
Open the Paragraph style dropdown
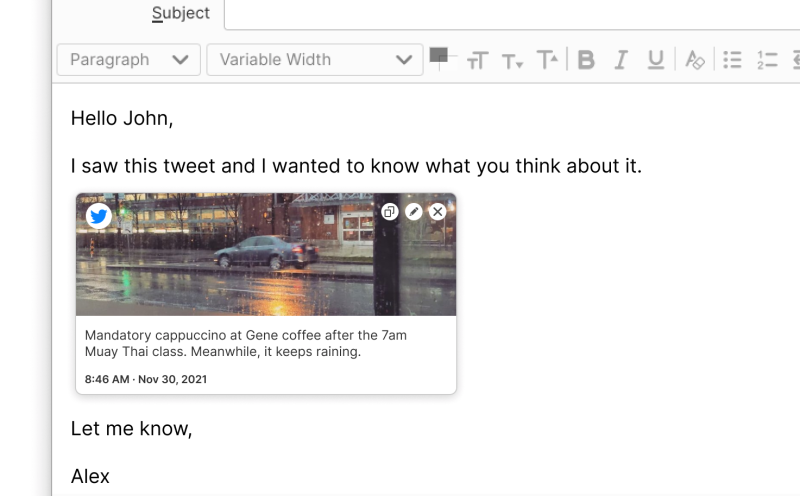click(x=128, y=60)
